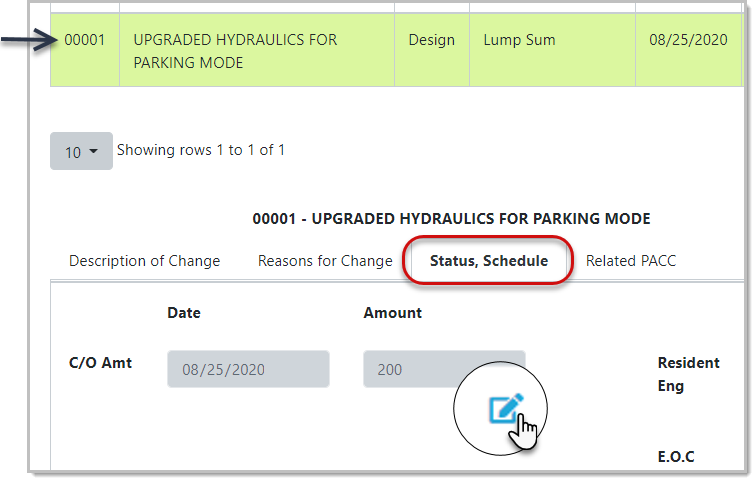Select the Reasons for Change tab
This screenshot has width=756, height=482.
pos(325,261)
